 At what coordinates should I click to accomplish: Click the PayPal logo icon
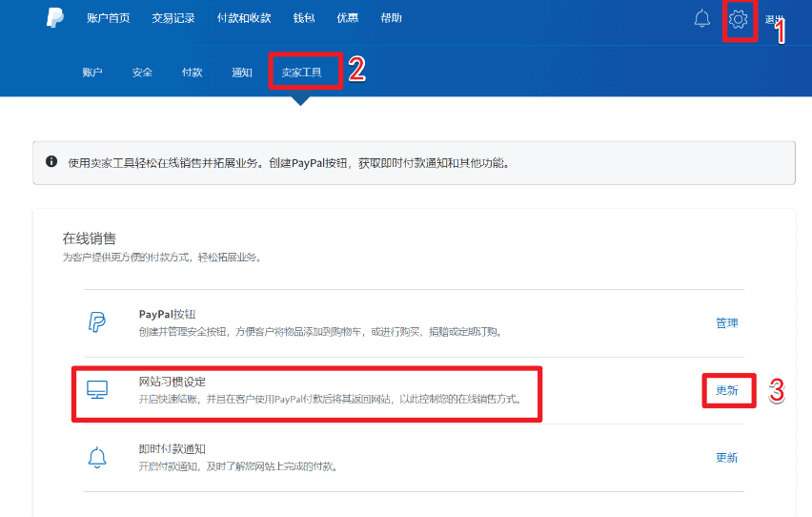(55, 17)
